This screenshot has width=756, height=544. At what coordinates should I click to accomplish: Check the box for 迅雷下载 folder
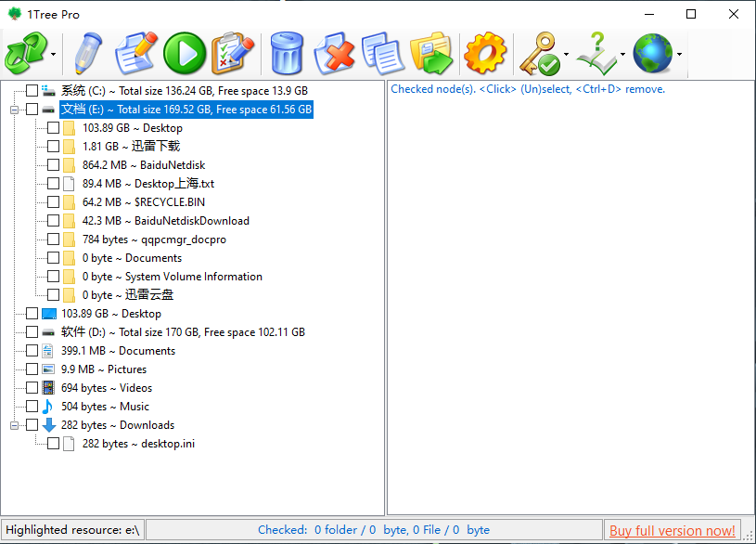pos(53,147)
